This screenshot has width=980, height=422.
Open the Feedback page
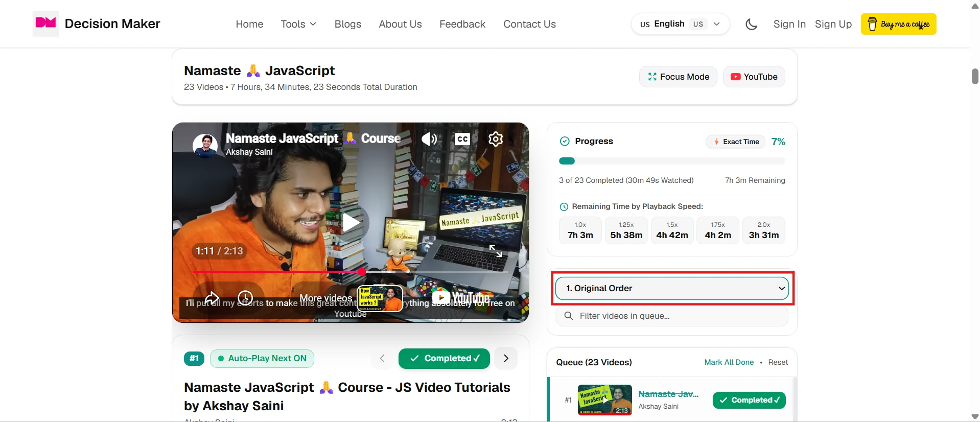pyautogui.click(x=462, y=24)
